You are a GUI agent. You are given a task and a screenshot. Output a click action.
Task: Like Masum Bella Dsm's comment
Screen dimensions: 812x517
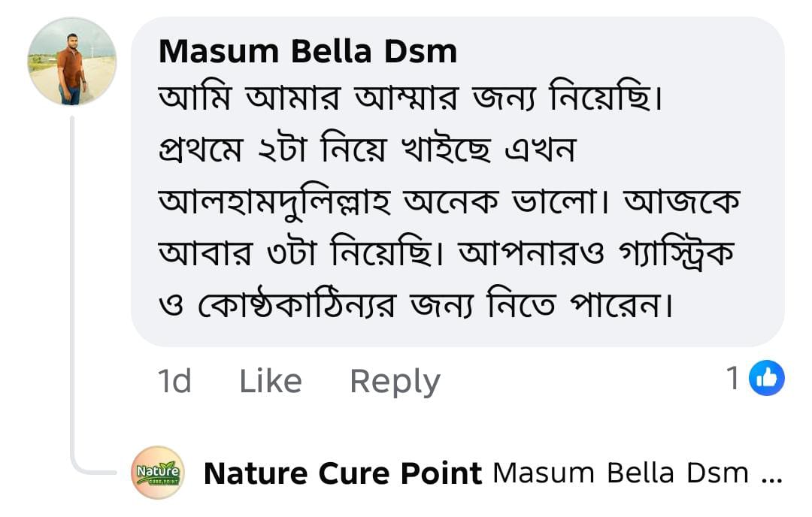pos(270,381)
